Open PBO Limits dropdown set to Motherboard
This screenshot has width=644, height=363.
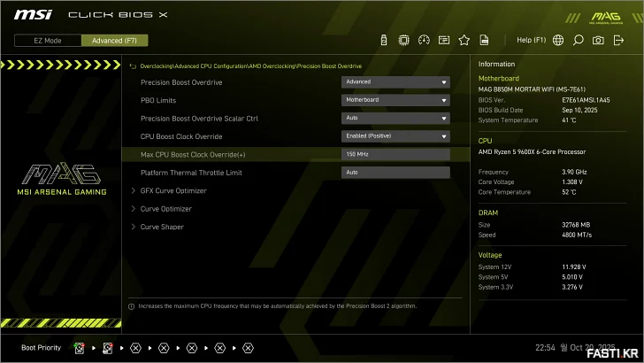click(x=395, y=100)
